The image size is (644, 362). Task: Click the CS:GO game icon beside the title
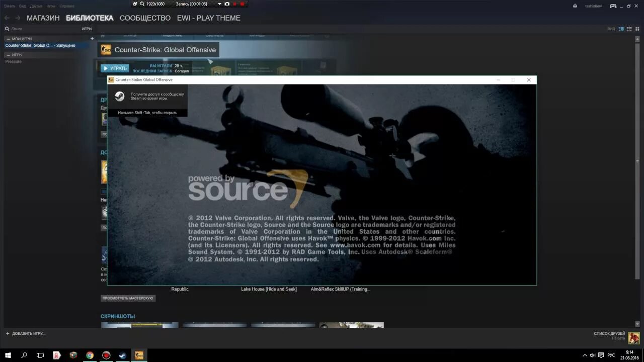[106, 50]
